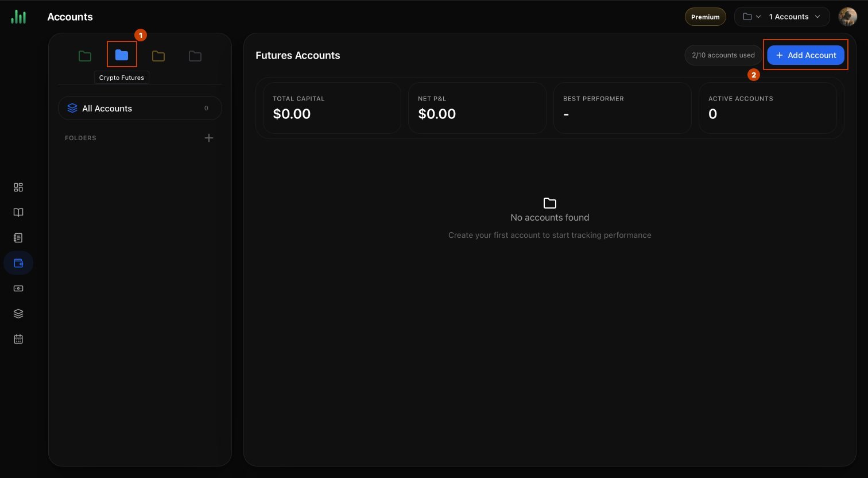The image size is (868, 478).
Task: Click the No accounts found message
Action: tap(550, 217)
